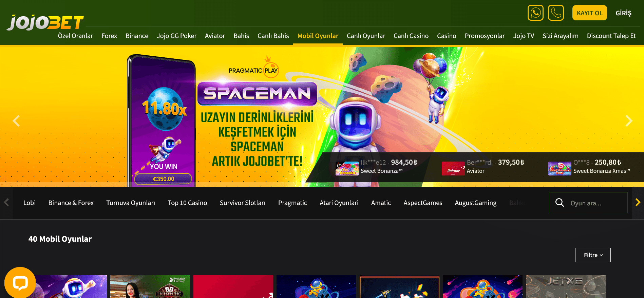Open the Bahis menu item
This screenshot has height=298, width=644.
pyautogui.click(x=241, y=36)
